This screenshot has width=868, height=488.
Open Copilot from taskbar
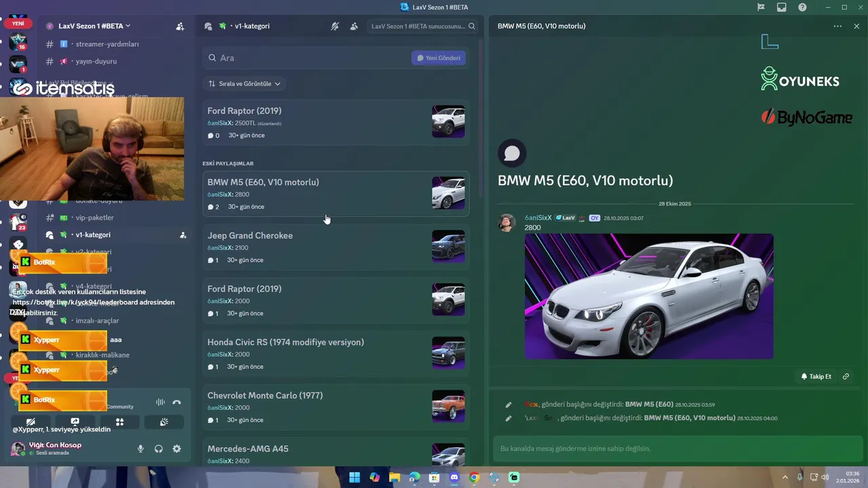374,477
